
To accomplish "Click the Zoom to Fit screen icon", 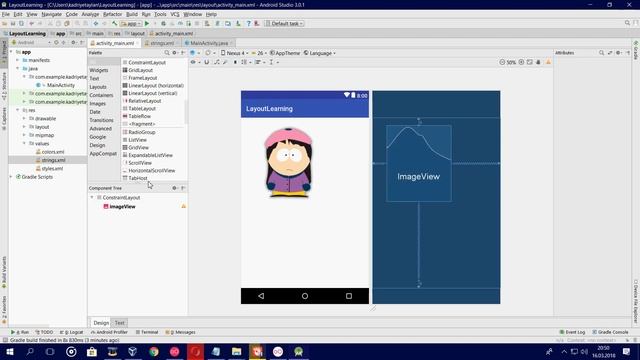I will [529, 62].
